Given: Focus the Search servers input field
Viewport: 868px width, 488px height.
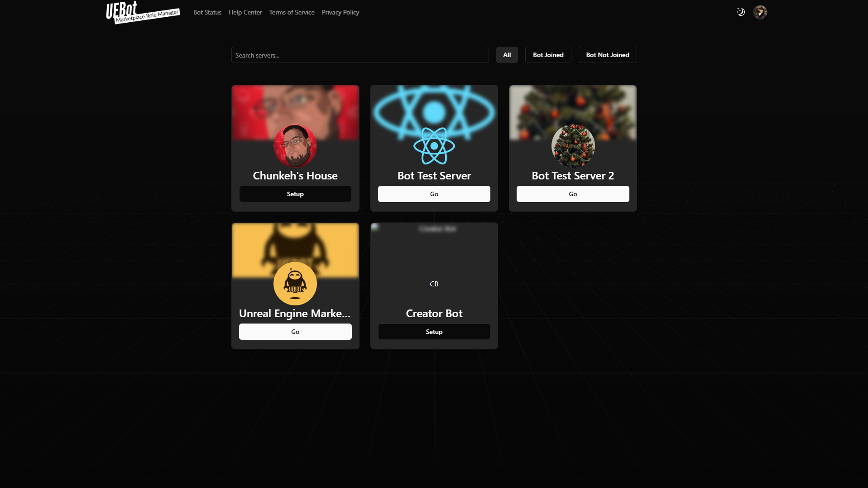Looking at the screenshot, I should click(360, 55).
